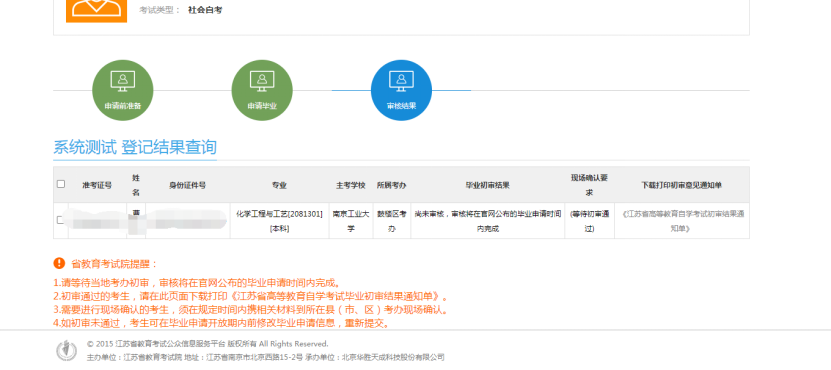Open the 申请前准备 step circle
The width and height of the screenshot is (831, 370).
[x=122, y=90]
